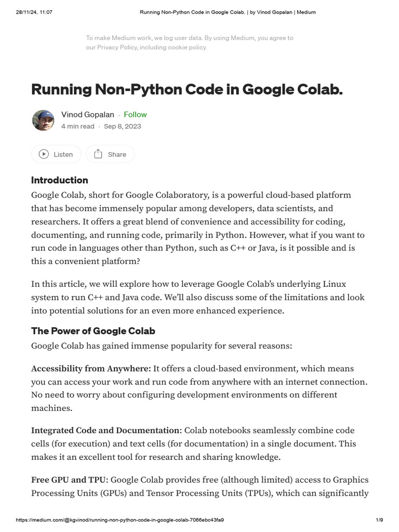Select the Introduction section heading
The image size is (399, 532).
tap(60, 180)
